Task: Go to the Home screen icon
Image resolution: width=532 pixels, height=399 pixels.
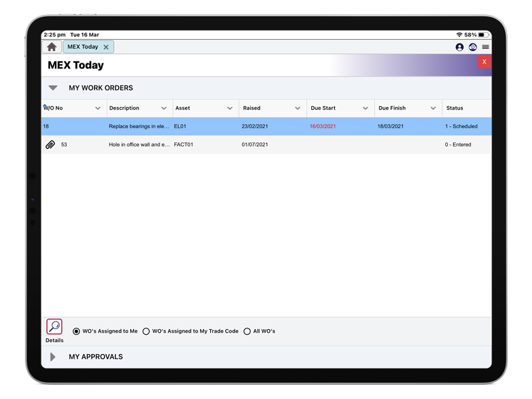Action: 51,47
